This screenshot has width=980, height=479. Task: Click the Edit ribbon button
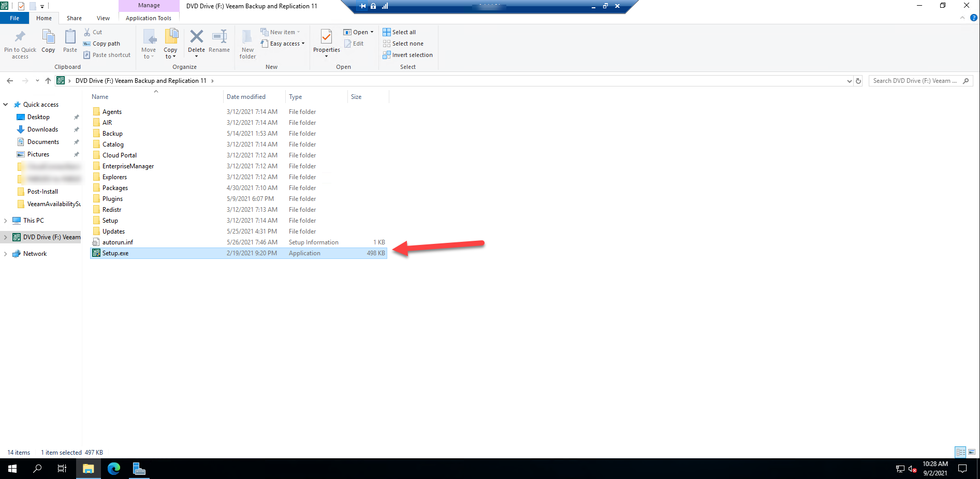[x=354, y=43]
